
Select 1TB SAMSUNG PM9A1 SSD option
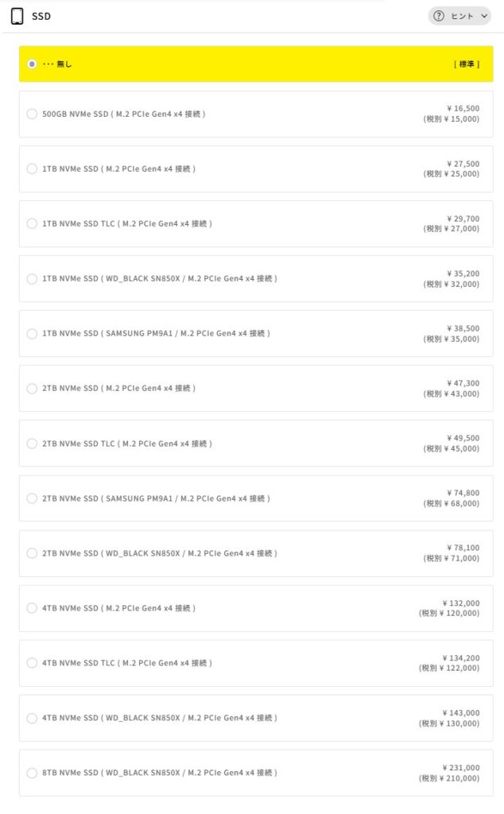(x=32, y=333)
